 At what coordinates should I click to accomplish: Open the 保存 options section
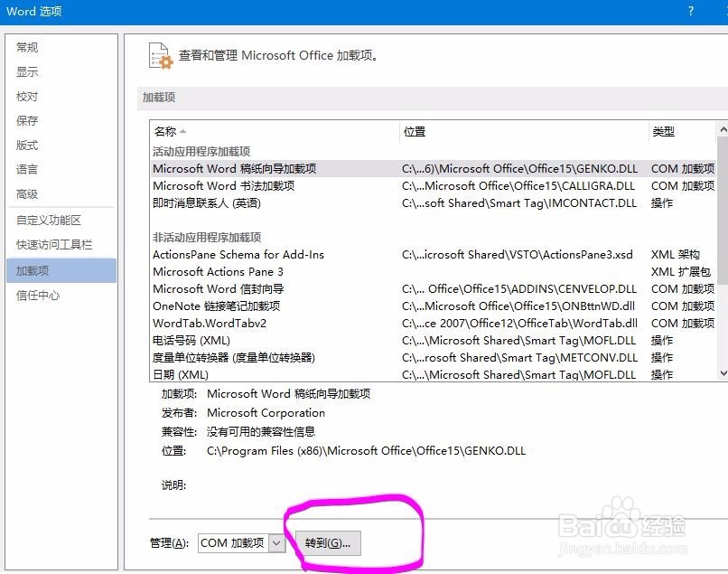pyautogui.click(x=26, y=120)
